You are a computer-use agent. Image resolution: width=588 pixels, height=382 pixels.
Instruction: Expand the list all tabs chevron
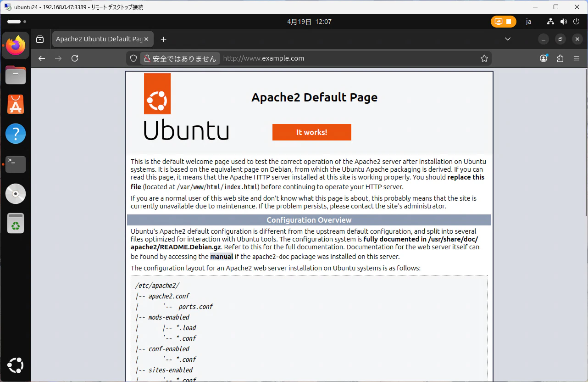pyautogui.click(x=508, y=39)
